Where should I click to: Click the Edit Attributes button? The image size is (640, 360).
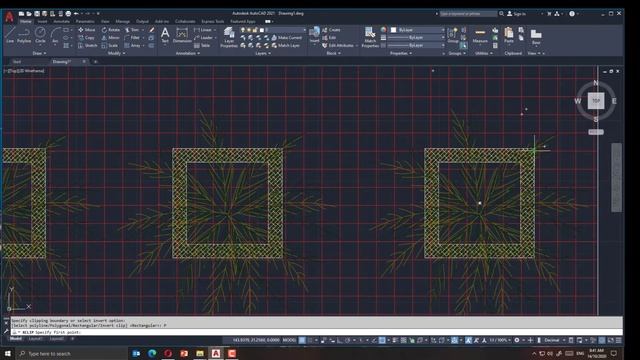(338, 45)
